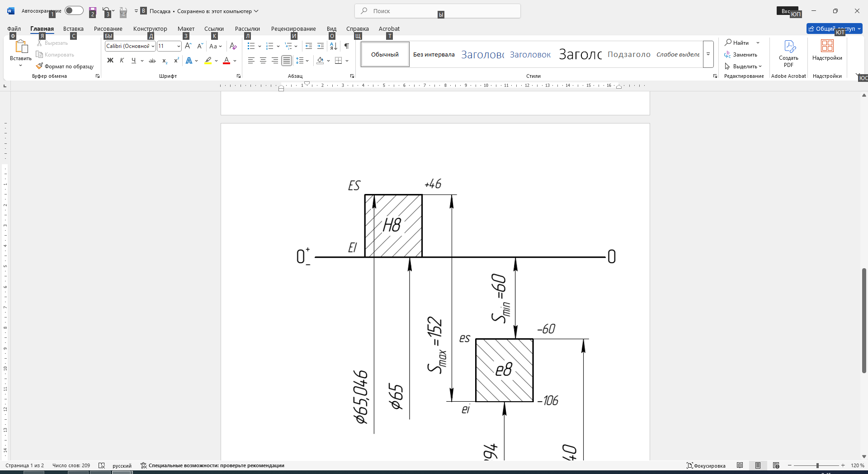Screen dimensions: 868x474
Task: Center the text
Action: click(x=263, y=60)
